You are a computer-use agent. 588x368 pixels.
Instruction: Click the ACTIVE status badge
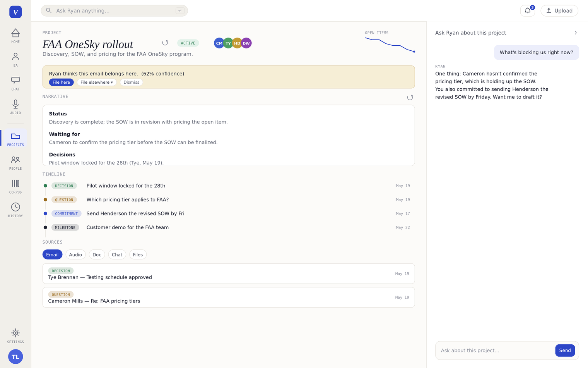tap(188, 43)
